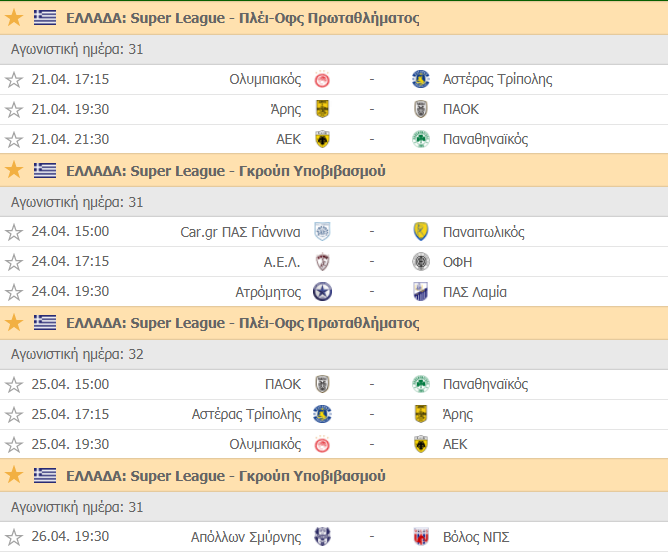Click the Asteras Tripolis crest at 21.04. 17:15
668x556 pixels.
421,80
